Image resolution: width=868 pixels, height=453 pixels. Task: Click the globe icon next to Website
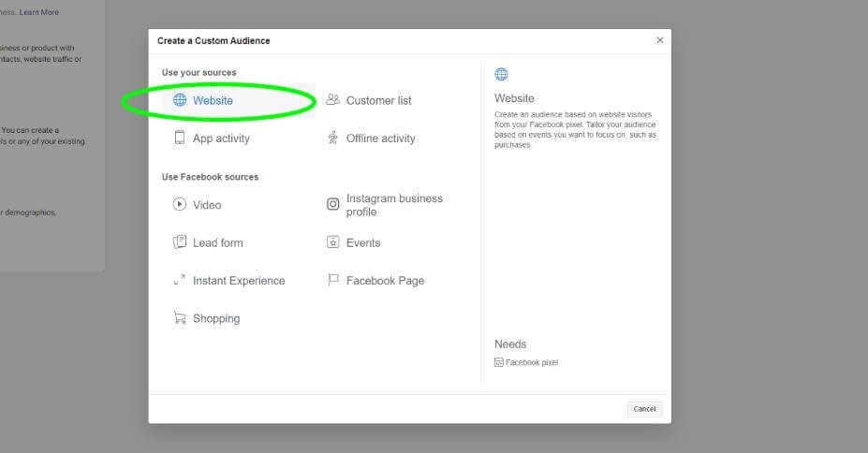(x=180, y=100)
